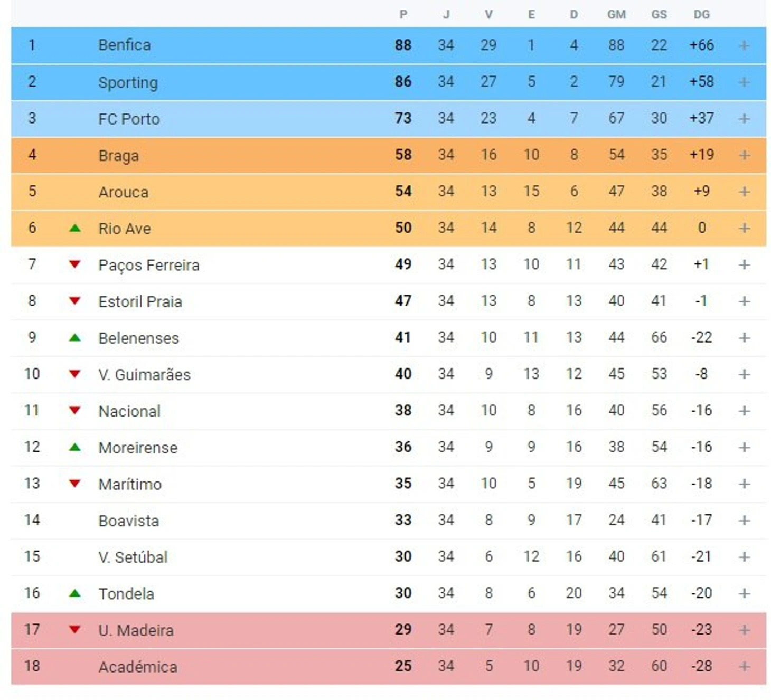Expand Sporting row details
Image resolution: width=771 pixels, height=700 pixels.
(x=744, y=82)
